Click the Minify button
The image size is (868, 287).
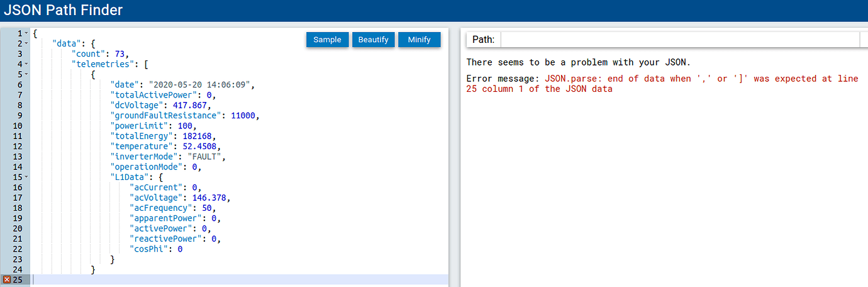pyautogui.click(x=420, y=40)
